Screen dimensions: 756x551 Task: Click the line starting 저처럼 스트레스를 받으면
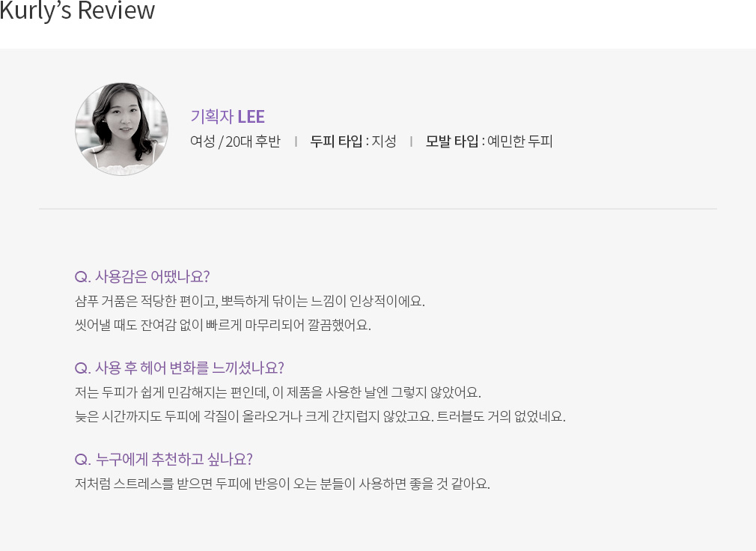[x=282, y=484]
